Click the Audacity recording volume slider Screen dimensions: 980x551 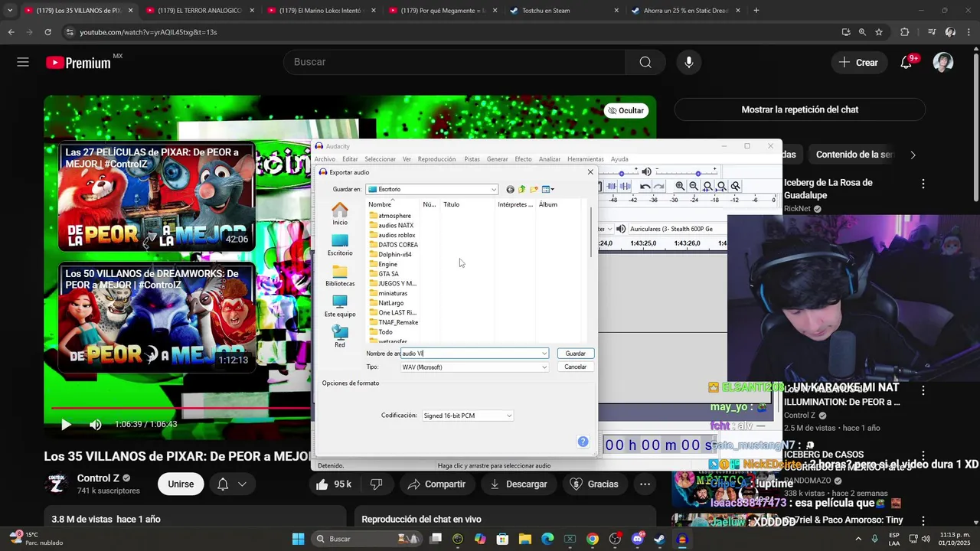click(x=621, y=173)
